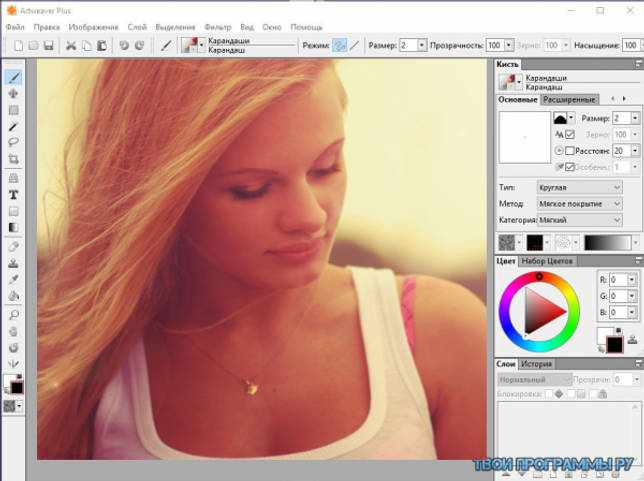The image size is (644, 481).
Task: Click the Размер input field in the brush panel
Action: pyautogui.click(x=621, y=118)
